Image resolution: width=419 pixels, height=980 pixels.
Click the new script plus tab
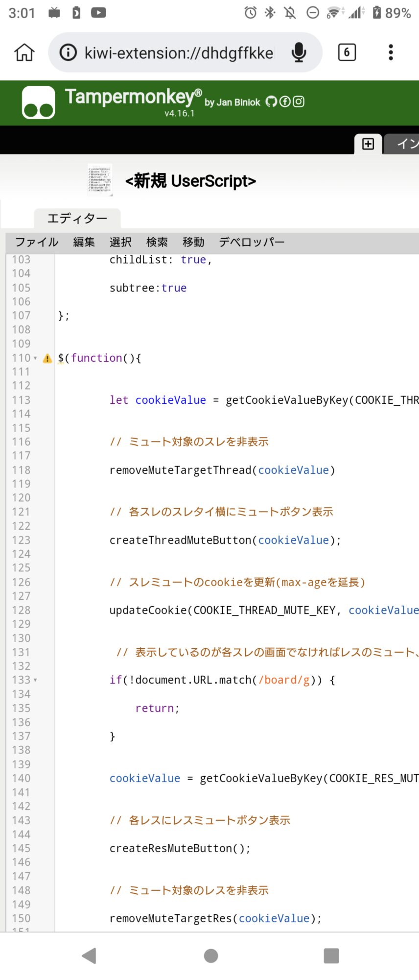tap(368, 144)
